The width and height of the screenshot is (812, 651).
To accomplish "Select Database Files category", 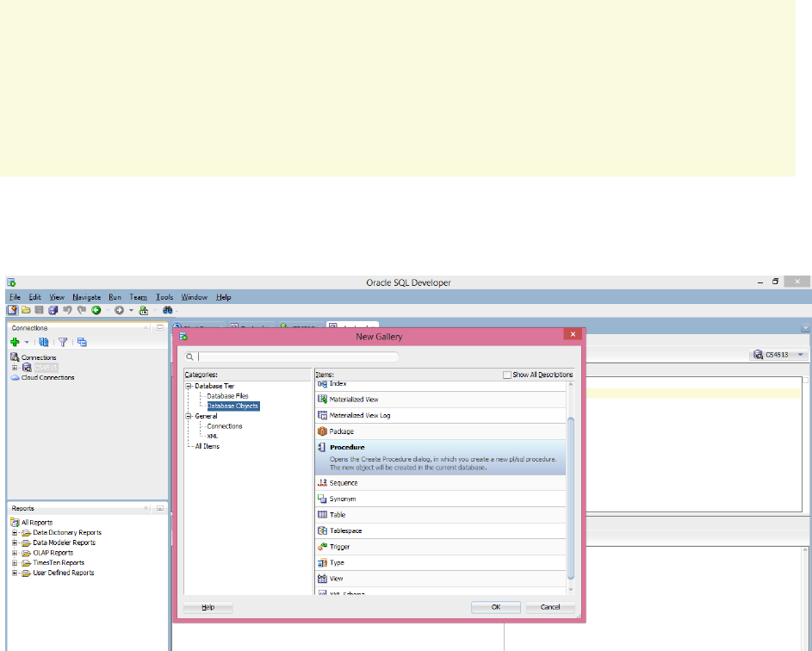I will [227, 396].
